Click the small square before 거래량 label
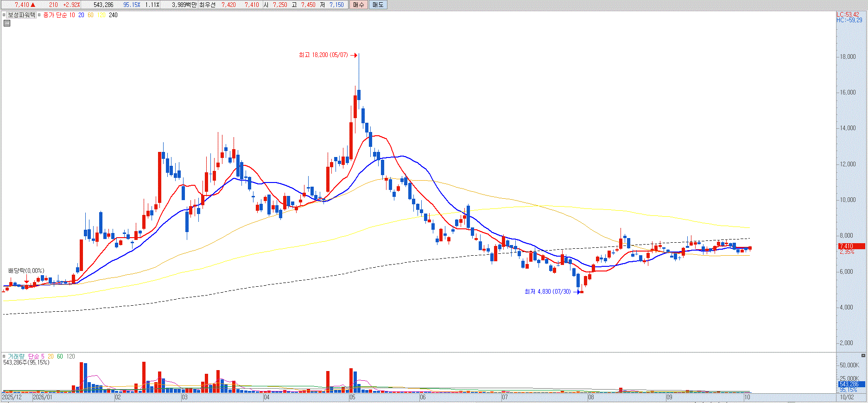Viewport: 868px width, 403px height. pos(4,356)
